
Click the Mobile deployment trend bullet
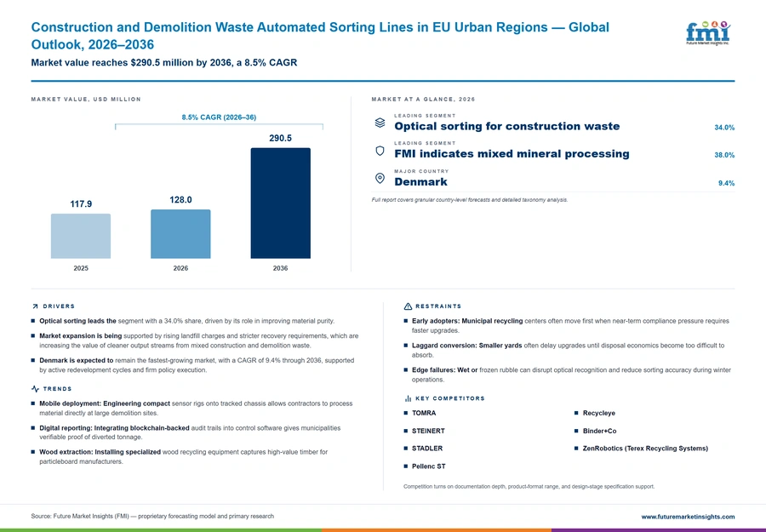196,409
